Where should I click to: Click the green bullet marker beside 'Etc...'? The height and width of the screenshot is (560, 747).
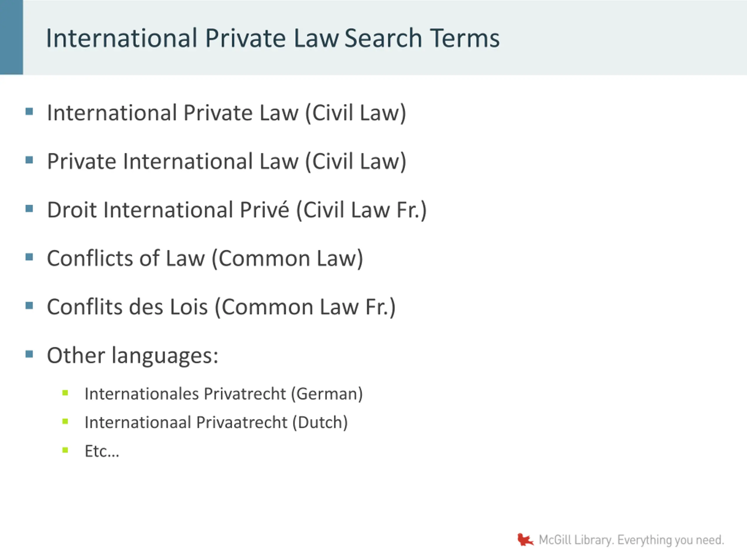(x=65, y=450)
